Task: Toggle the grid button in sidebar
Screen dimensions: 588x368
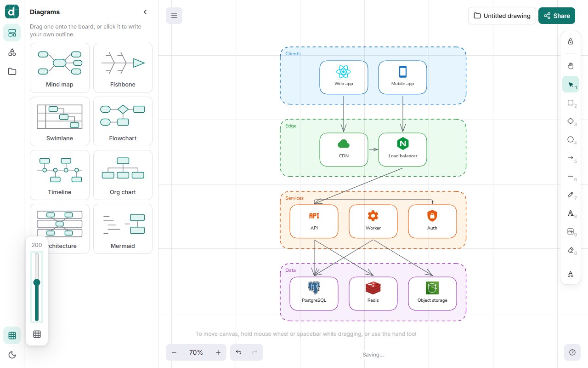Action: point(12,335)
